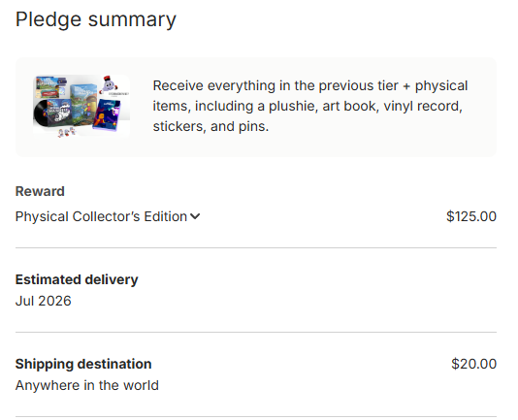
Task: Open the Physical Collector's Edition reward dropdown
Action: click(x=108, y=216)
